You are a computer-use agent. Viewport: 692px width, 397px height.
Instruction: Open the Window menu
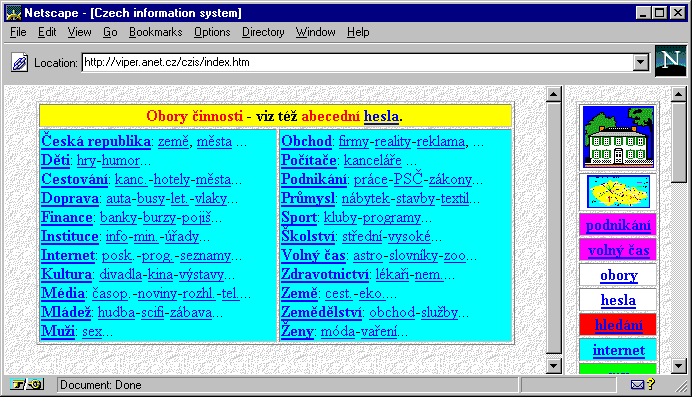coord(316,32)
